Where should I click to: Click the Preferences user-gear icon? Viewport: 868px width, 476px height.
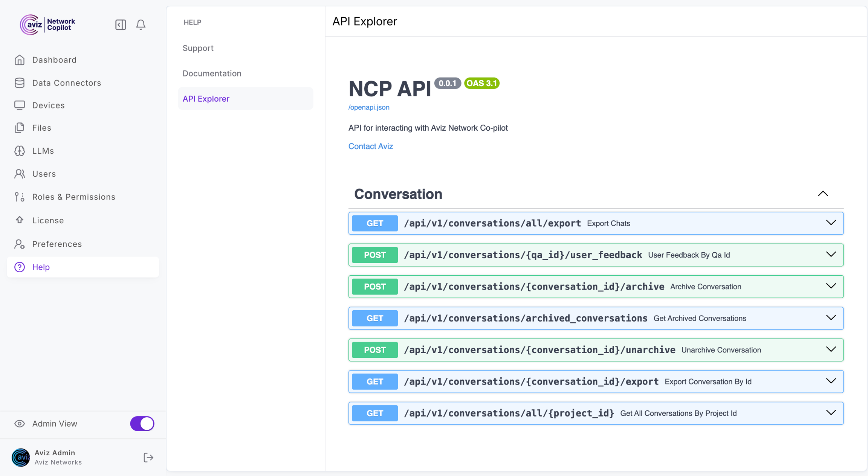(x=20, y=244)
